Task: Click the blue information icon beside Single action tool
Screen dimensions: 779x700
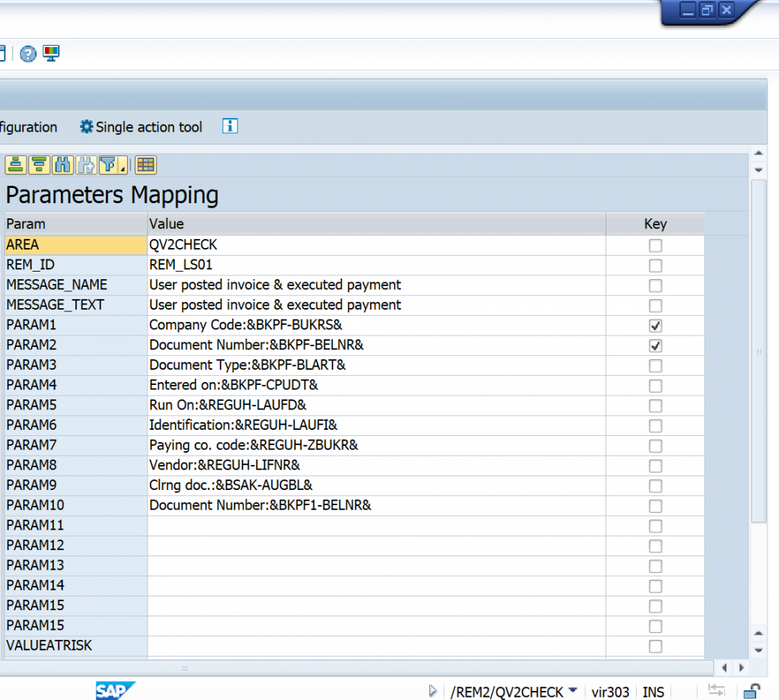Action: click(x=229, y=126)
